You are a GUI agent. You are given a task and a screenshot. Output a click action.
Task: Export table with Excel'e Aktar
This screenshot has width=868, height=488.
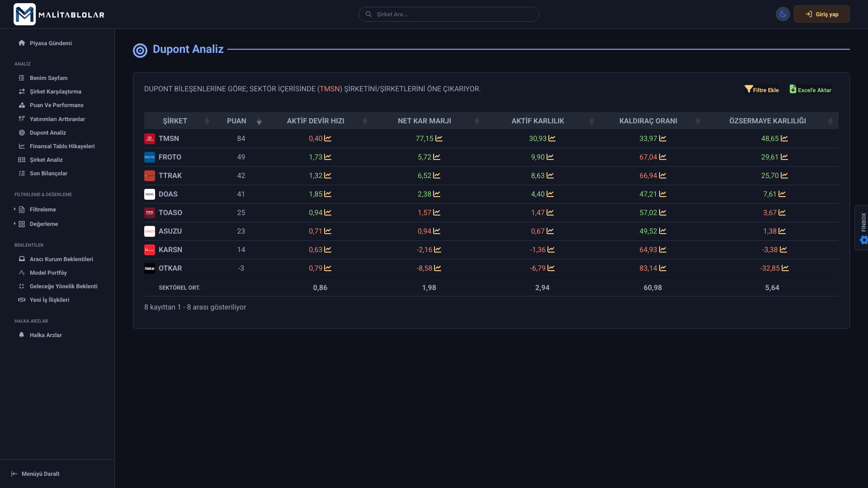811,89
